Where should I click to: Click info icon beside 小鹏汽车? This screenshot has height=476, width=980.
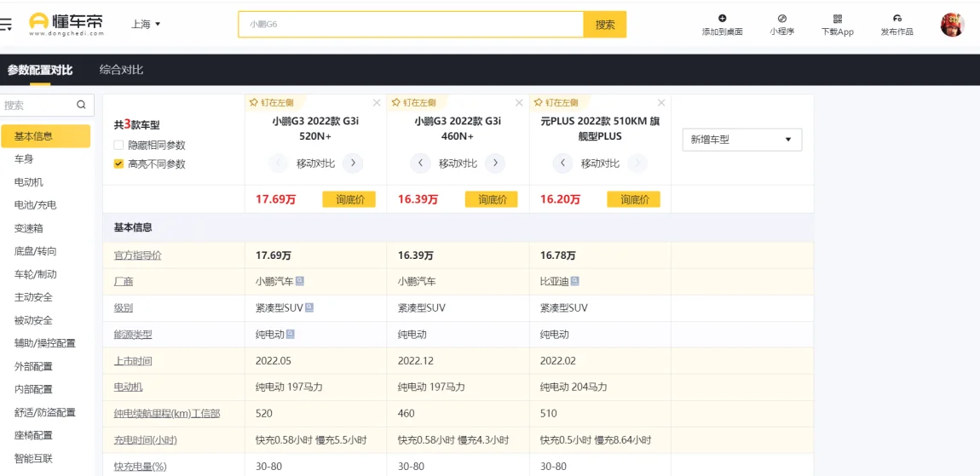[x=300, y=281]
